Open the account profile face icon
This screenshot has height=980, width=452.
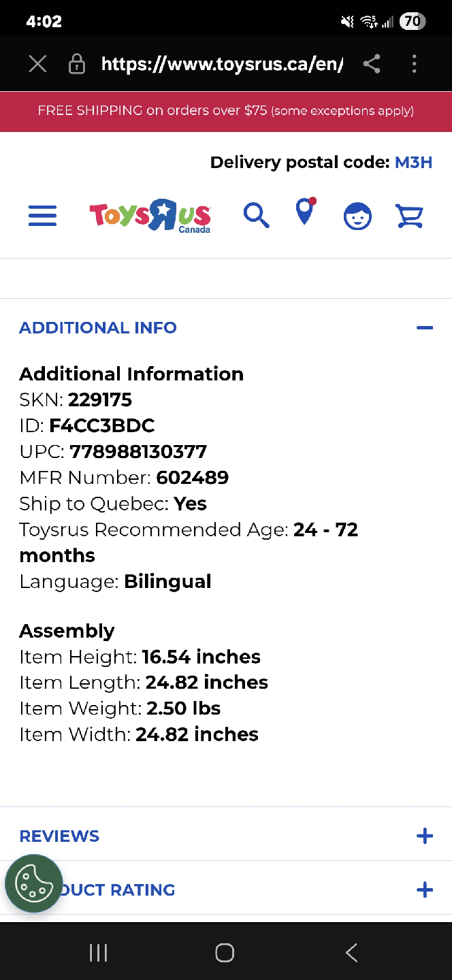[357, 216]
